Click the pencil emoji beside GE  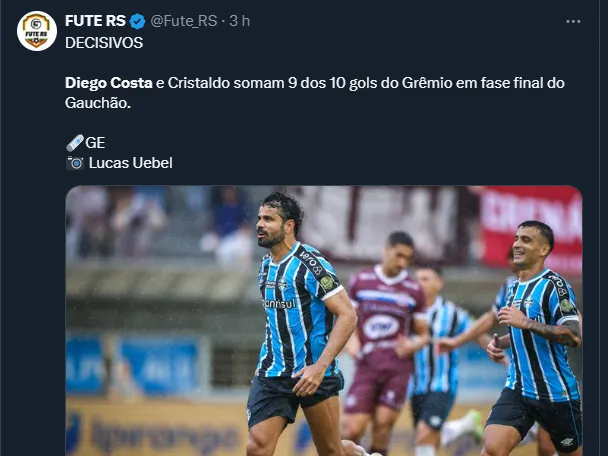pyautogui.click(x=75, y=143)
